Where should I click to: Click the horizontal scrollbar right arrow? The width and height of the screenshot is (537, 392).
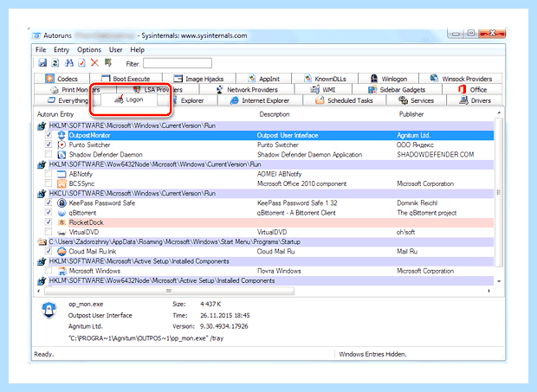coord(489,291)
